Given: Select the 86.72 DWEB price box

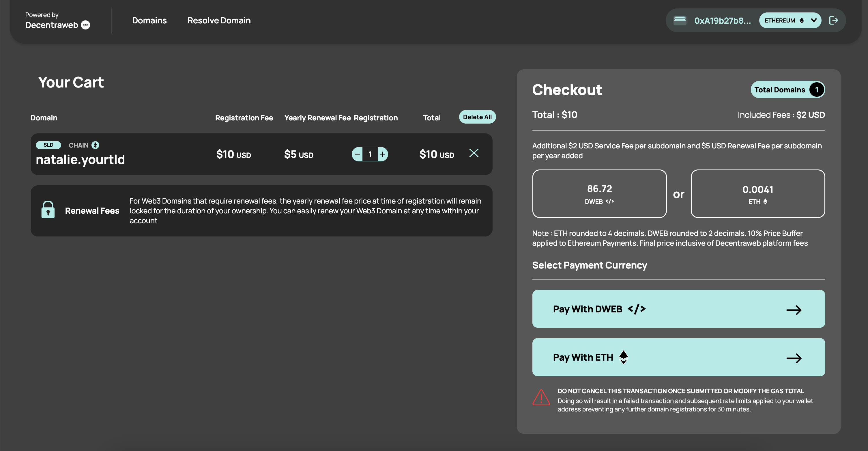Looking at the screenshot, I should pyautogui.click(x=599, y=194).
